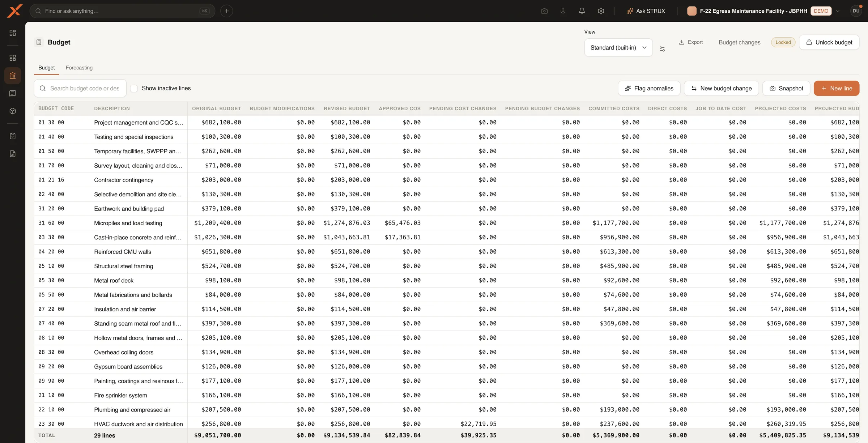Click the project color avatar square

[x=692, y=11]
